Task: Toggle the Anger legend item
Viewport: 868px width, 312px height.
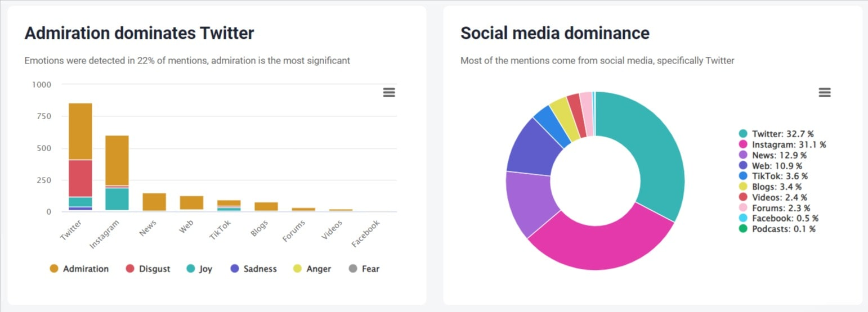Action: [311, 269]
